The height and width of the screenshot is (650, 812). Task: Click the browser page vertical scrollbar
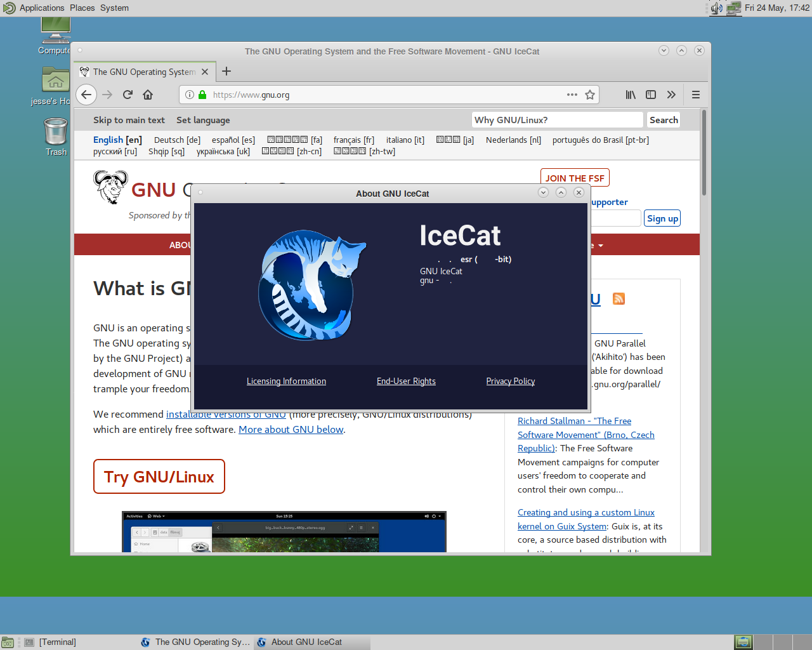click(704, 152)
